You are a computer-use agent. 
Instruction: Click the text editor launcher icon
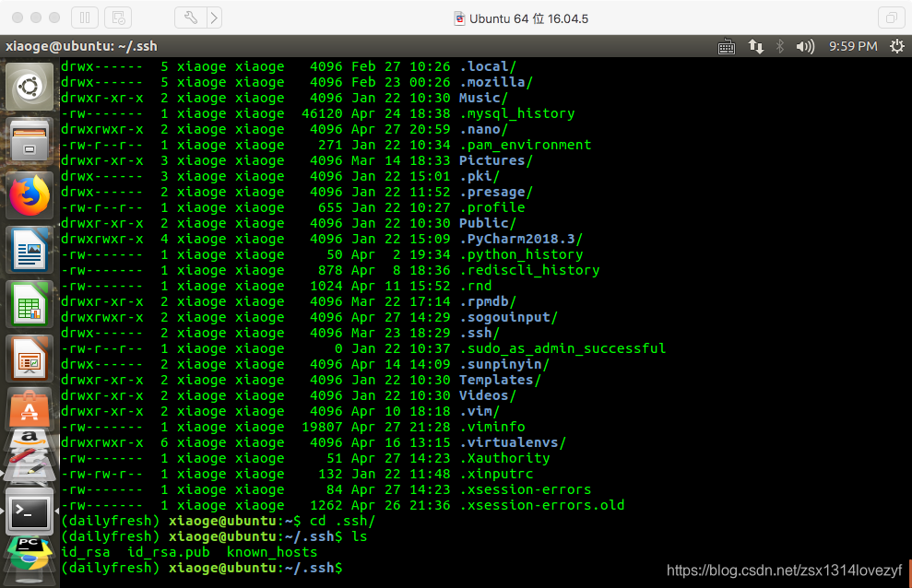point(30,466)
